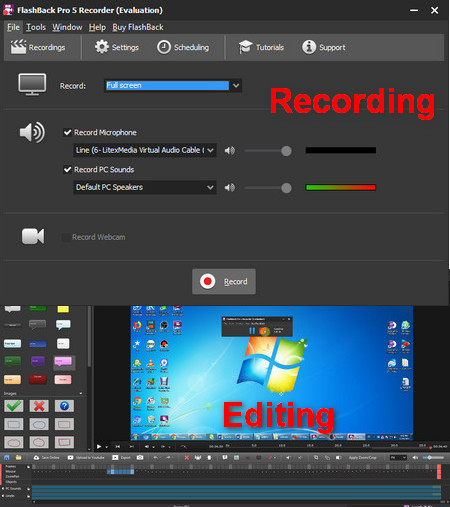This screenshot has width=450, height=507.
Task: Mute the microphone volume speaker icon
Action: click(x=230, y=151)
